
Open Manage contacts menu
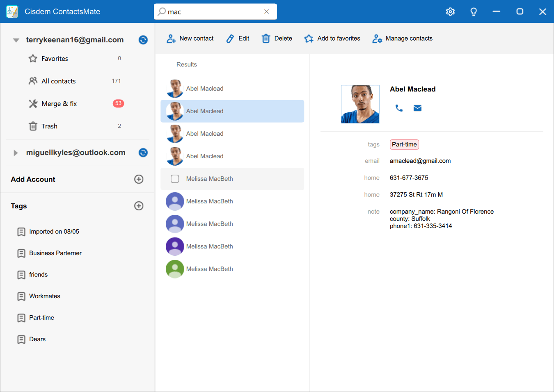(x=402, y=39)
